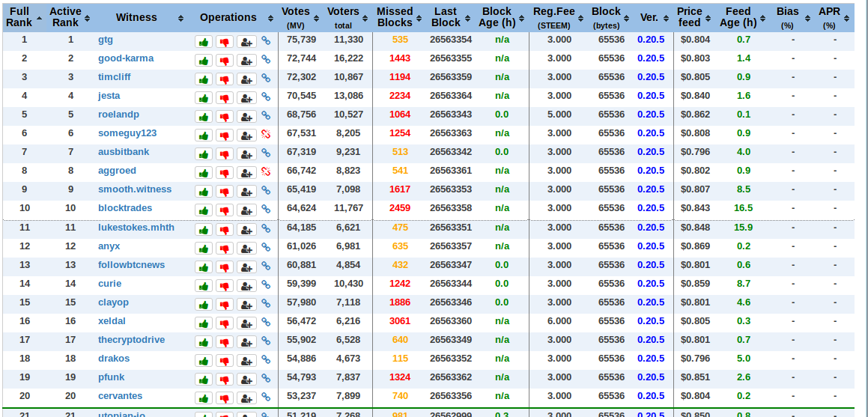Set proxy using person-plus icon for timcliff
Screen dimensions: 868x417
coord(246,79)
